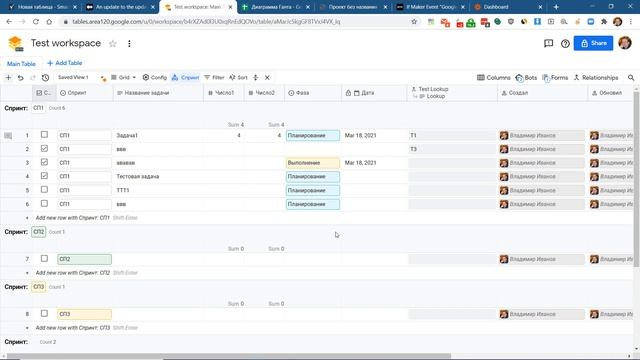640x360 pixels.
Task: Open the workspace three-dot menu
Action: pos(129,43)
